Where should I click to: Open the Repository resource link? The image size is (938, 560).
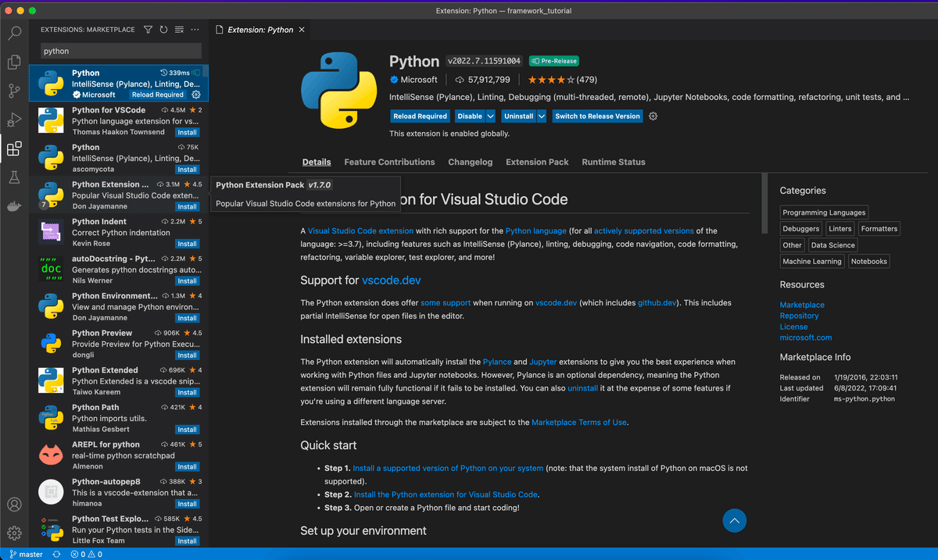pos(800,316)
